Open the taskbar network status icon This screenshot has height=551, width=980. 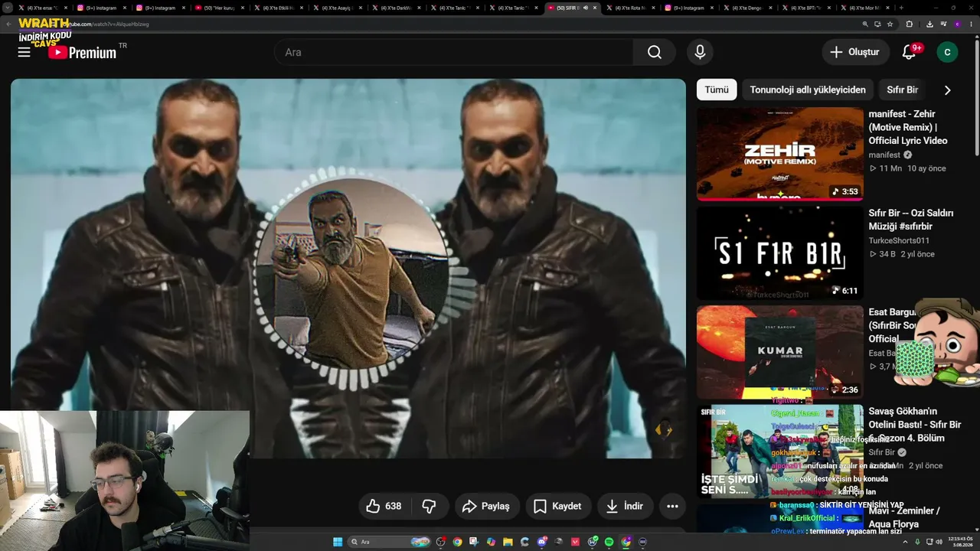[x=929, y=542]
